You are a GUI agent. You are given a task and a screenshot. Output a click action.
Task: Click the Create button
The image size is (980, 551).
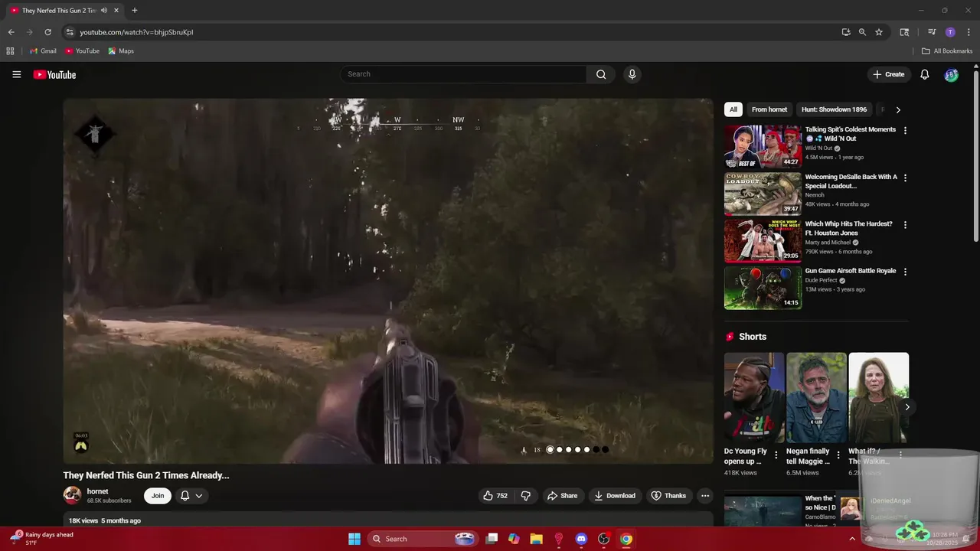click(x=889, y=74)
